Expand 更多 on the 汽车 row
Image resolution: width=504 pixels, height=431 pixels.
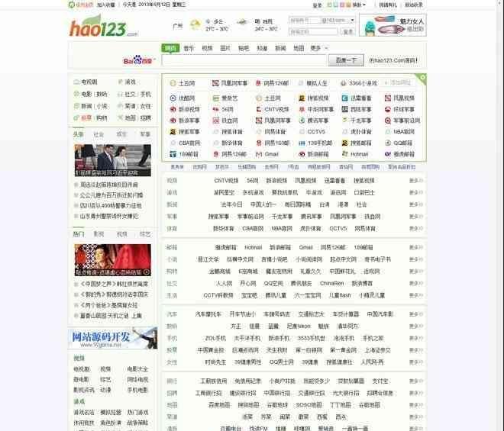click(416, 314)
